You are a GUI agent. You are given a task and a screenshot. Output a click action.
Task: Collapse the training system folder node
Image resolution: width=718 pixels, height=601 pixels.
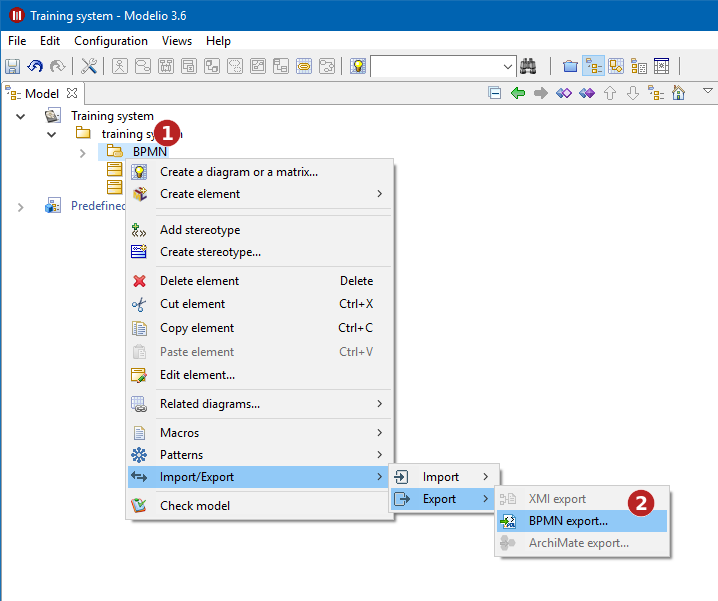(x=52, y=134)
